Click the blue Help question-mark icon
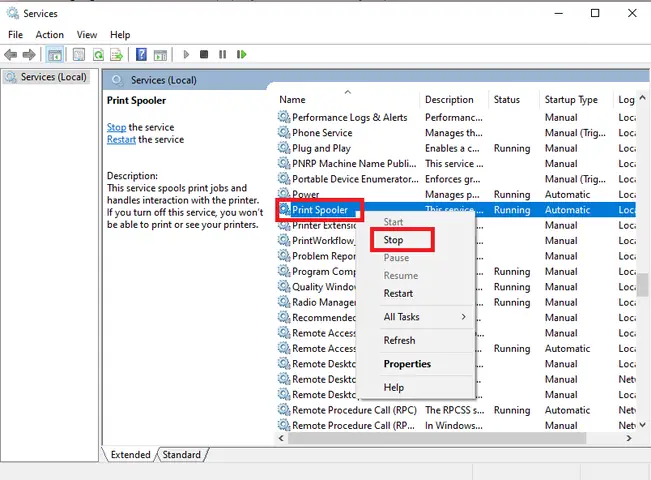This screenshot has width=651, height=480. 141,54
